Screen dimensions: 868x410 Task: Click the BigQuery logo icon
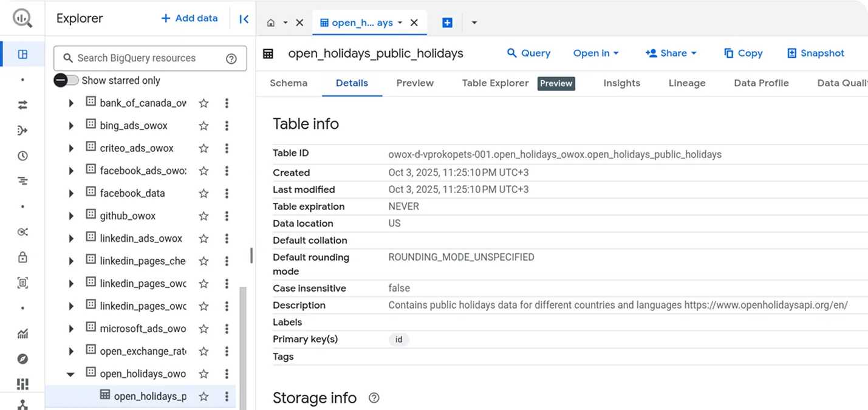[22, 19]
